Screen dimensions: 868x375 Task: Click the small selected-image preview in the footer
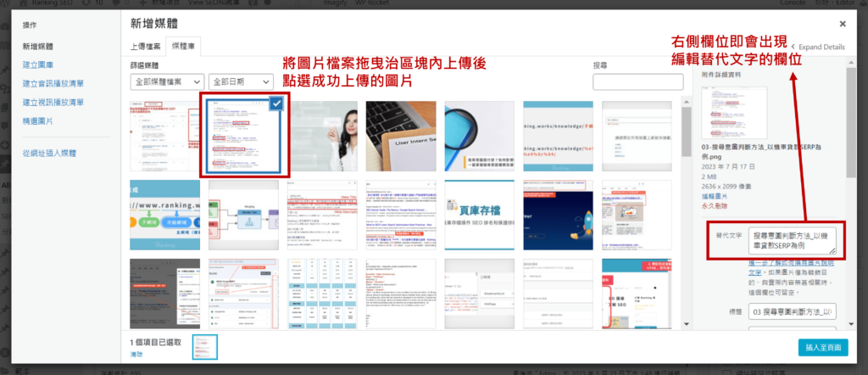pyautogui.click(x=205, y=346)
